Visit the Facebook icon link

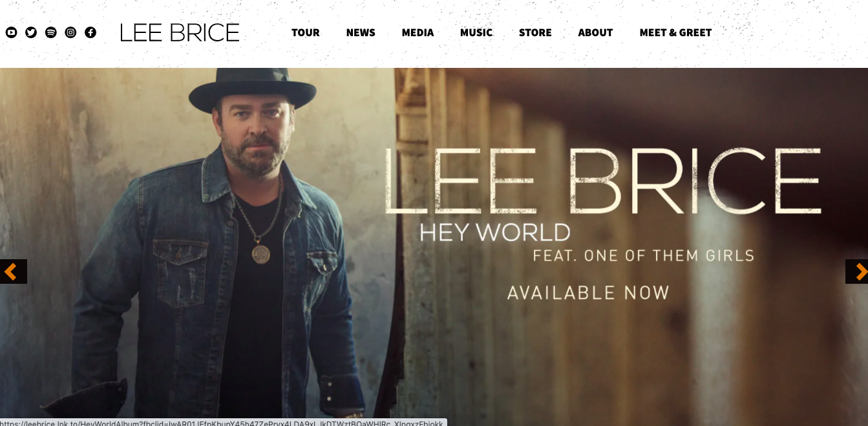point(90,32)
